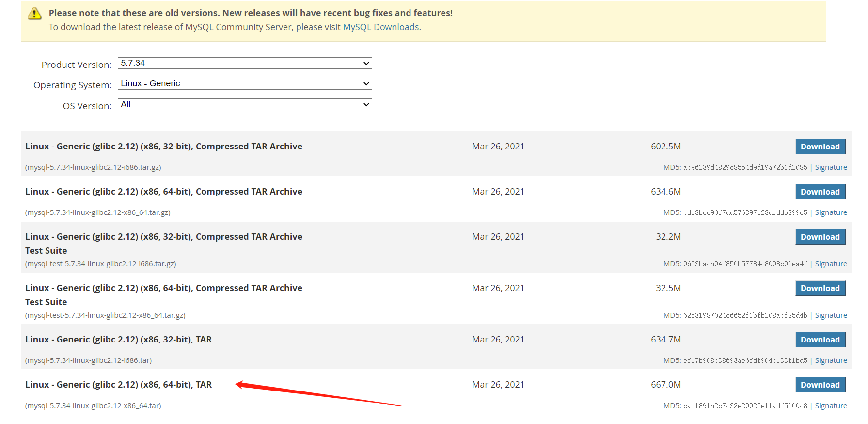868x424 pixels.
Task: Download the 32-bit Compressed TAR Archive 602.5M
Action: pos(821,147)
